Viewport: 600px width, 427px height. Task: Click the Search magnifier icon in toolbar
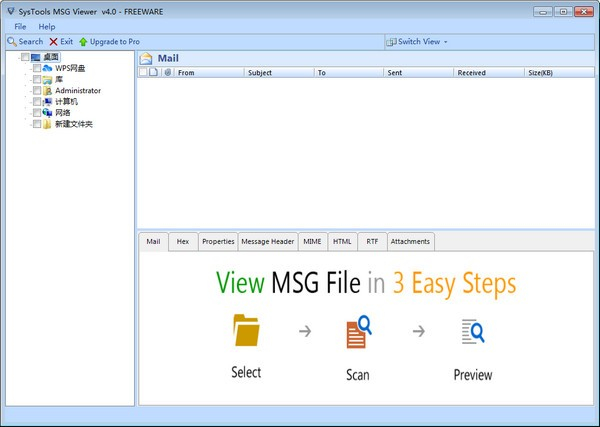(x=11, y=42)
